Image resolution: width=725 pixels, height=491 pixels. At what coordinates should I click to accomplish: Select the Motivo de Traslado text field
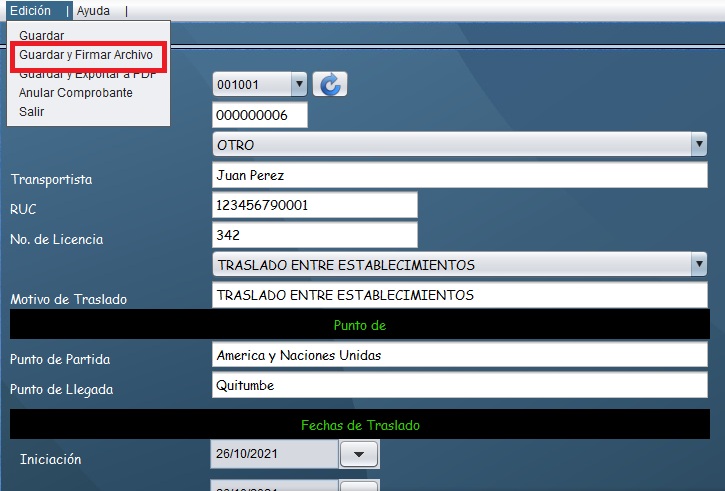point(460,295)
